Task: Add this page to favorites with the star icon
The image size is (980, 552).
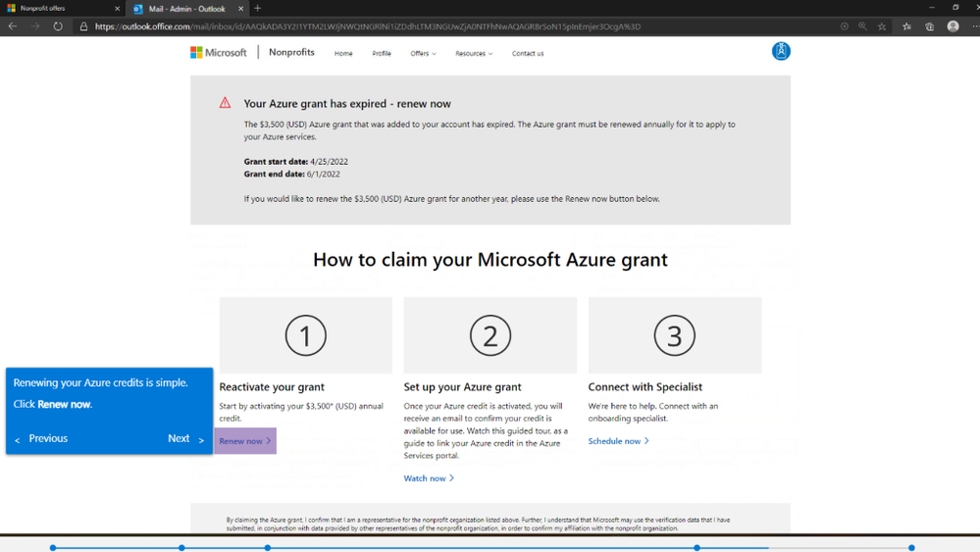Action: coord(882,26)
